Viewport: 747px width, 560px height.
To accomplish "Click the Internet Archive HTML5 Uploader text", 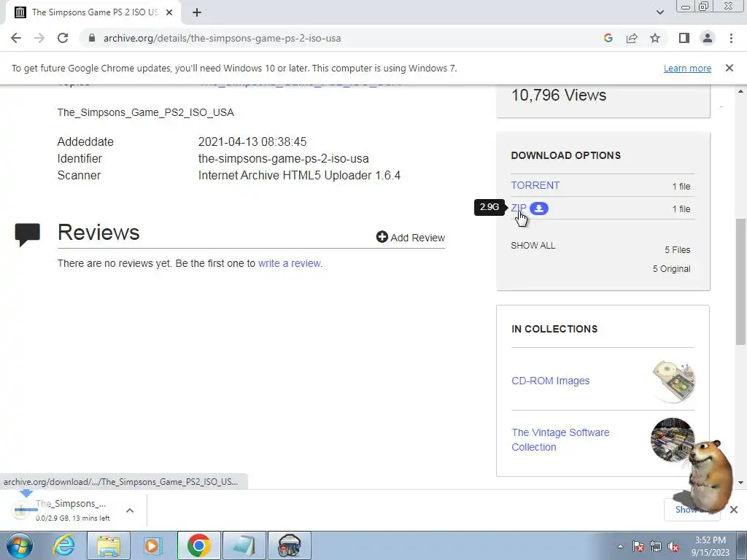I will [x=299, y=175].
